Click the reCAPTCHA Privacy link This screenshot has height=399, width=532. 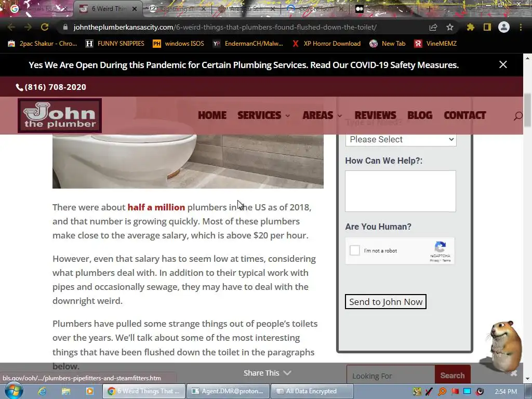pos(434,261)
